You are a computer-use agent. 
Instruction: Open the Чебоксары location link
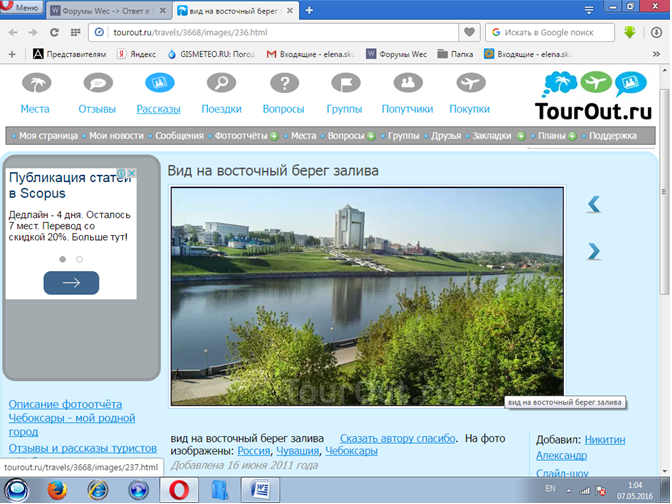(351, 451)
